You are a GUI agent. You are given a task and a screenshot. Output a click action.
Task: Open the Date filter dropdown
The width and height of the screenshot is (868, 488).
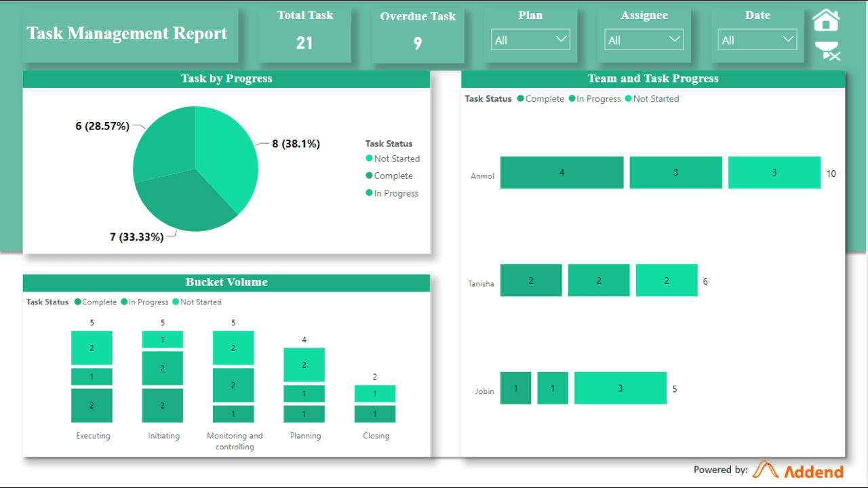click(757, 40)
